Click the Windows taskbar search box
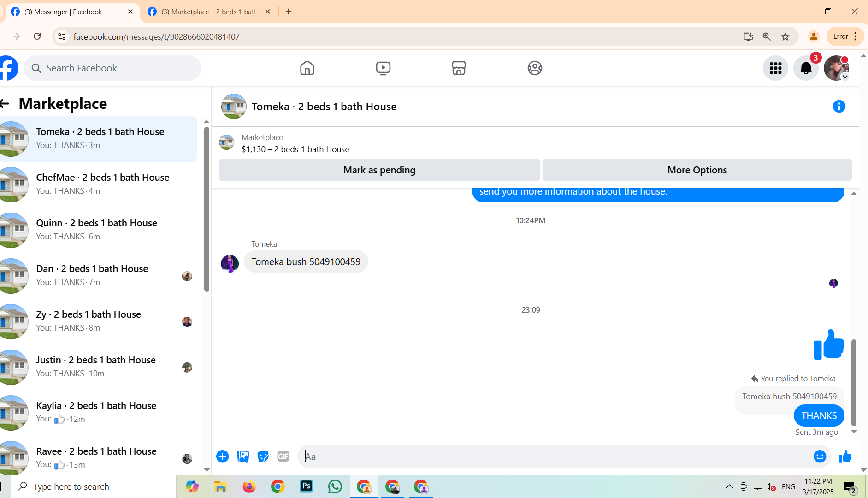This screenshot has width=868, height=498. [94, 486]
